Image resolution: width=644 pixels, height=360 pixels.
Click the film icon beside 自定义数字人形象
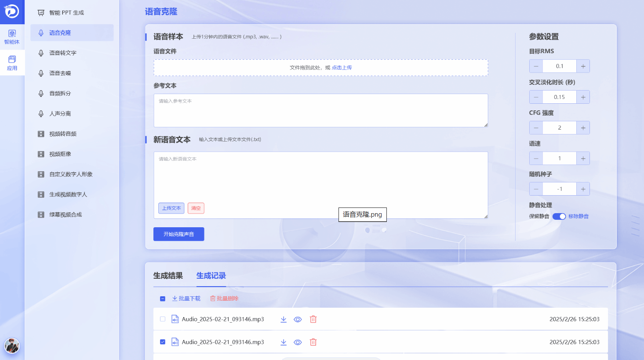(41, 175)
